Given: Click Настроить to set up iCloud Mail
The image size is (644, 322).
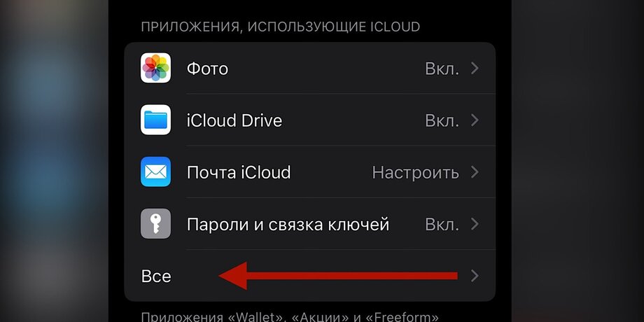Looking at the screenshot, I should (x=415, y=172).
